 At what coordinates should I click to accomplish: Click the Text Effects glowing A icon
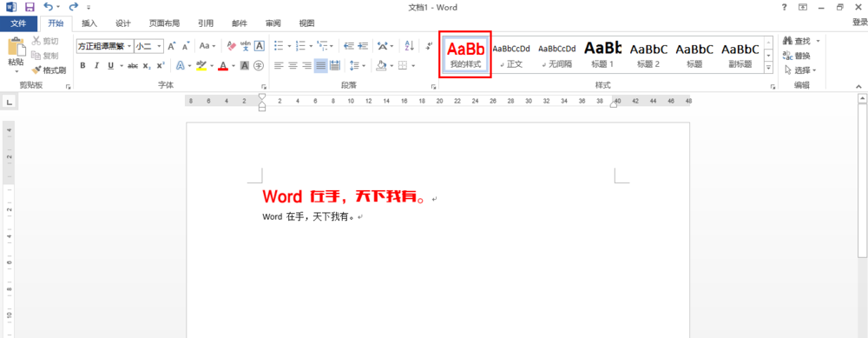pyautogui.click(x=180, y=65)
